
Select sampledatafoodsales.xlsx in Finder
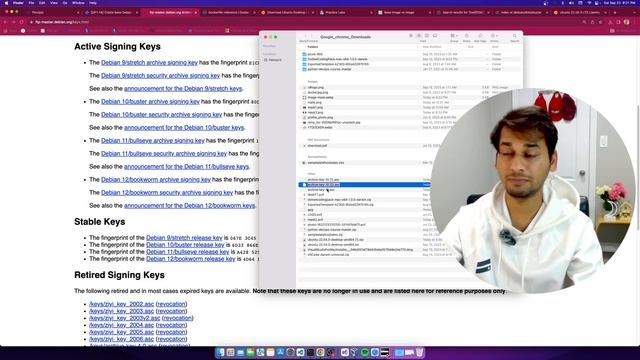[326, 163]
